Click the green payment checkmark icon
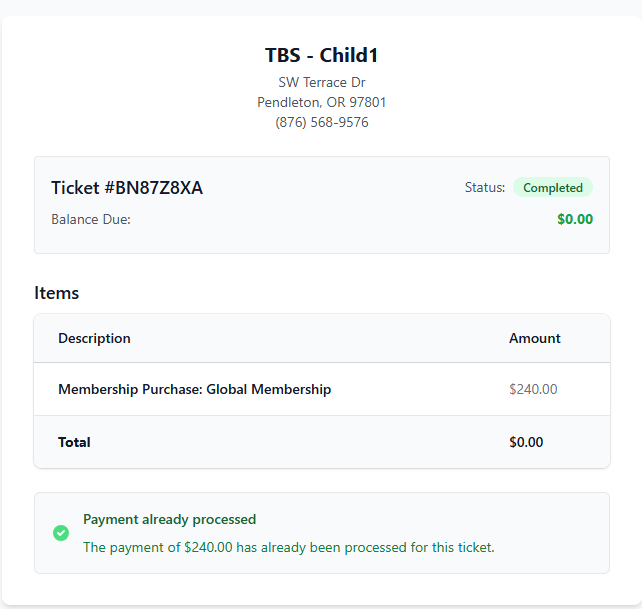This screenshot has height=609, width=642. coord(61,533)
